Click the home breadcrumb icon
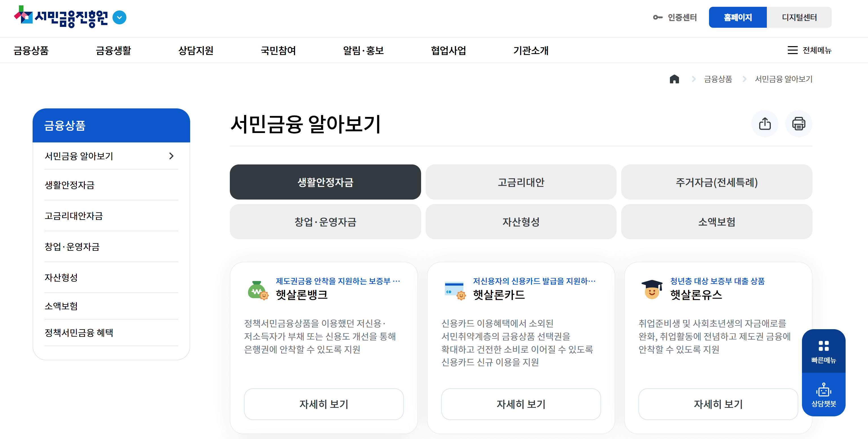868x439 pixels. (x=674, y=79)
